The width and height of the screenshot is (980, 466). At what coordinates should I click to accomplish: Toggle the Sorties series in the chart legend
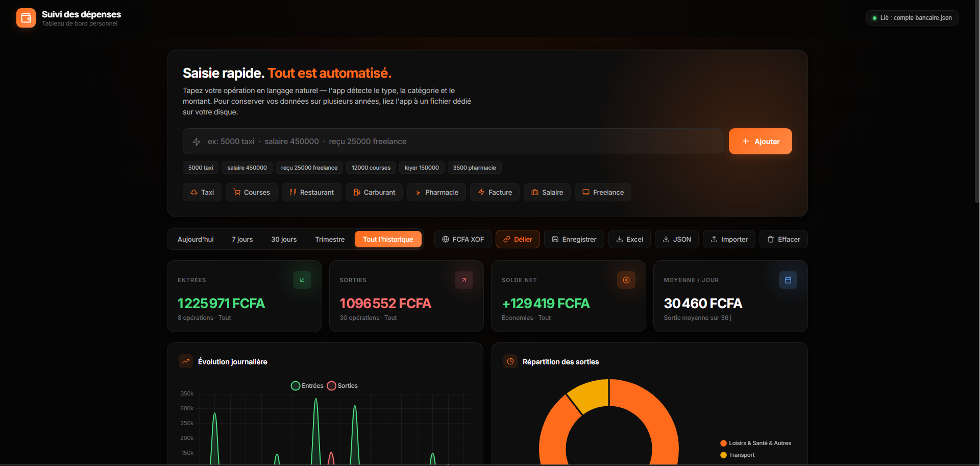(342, 386)
